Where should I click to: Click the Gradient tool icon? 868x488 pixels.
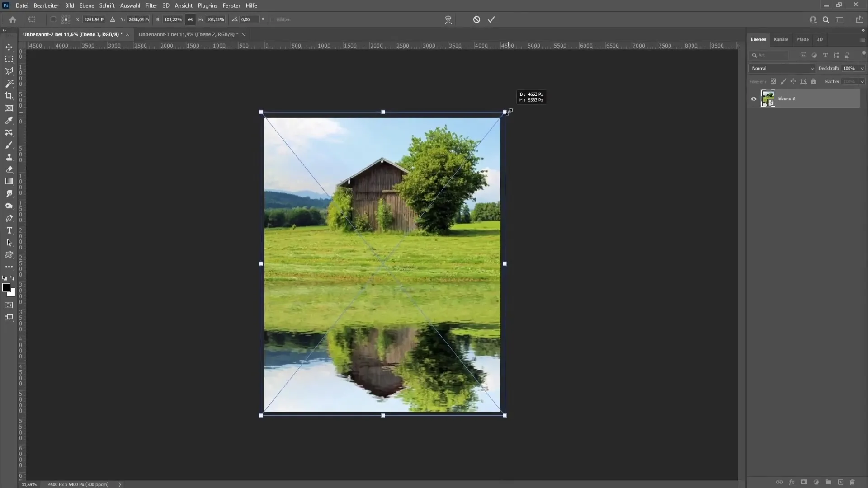pyautogui.click(x=9, y=181)
